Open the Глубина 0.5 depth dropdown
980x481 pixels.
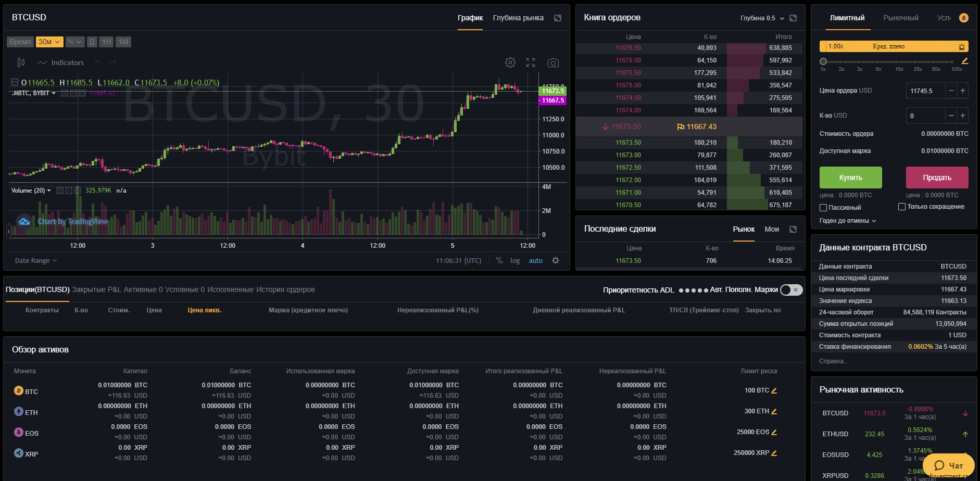click(x=762, y=18)
